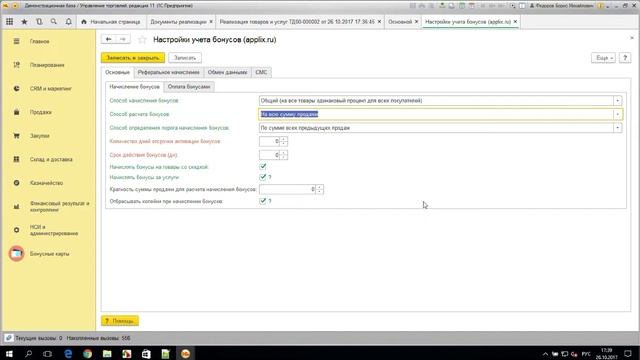Click stepper for Количество дней отсрочки активации
Viewport: 640px width, 360px height.
click(284, 142)
